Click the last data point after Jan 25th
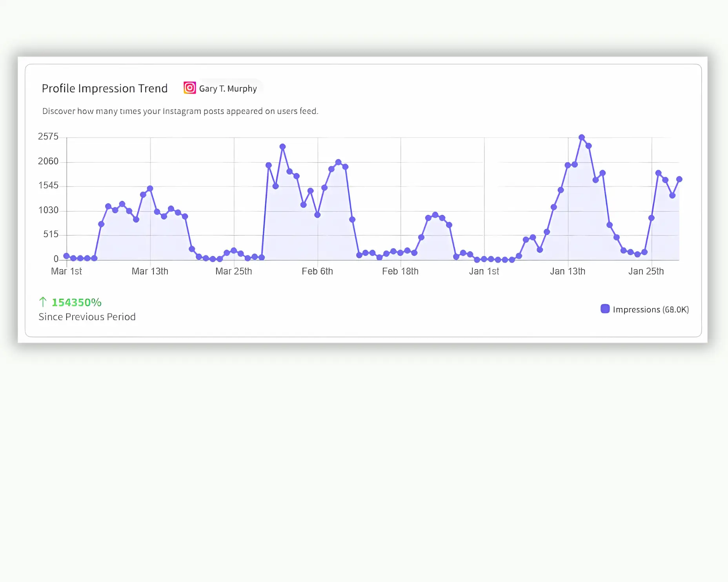Image resolution: width=728 pixels, height=582 pixels. (680, 178)
